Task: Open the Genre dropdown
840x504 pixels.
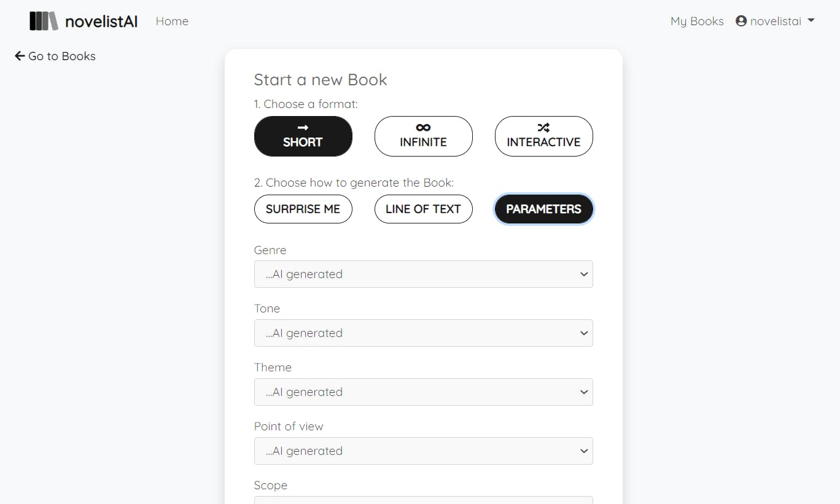Action: (x=424, y=274)
